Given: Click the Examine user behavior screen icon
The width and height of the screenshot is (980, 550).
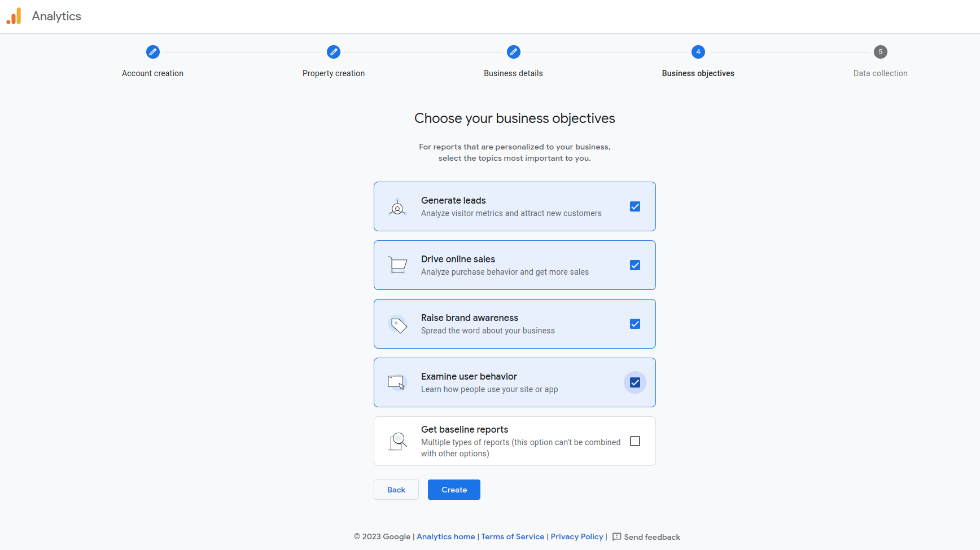Looking at the screenshot, I should [x=397, y=382].
